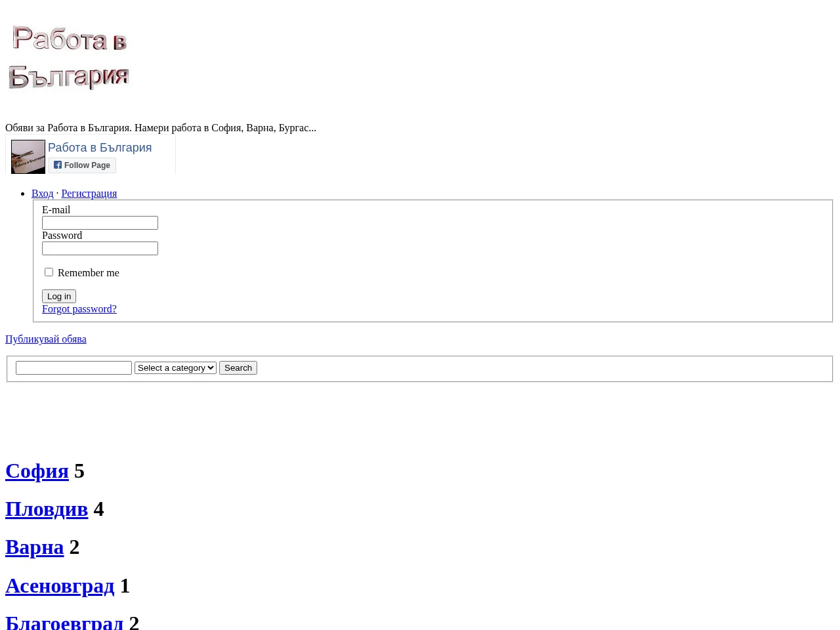The height and width of the screenshot is (630, 840).
Task: Open the Forgot password? link
Action: 79,309
